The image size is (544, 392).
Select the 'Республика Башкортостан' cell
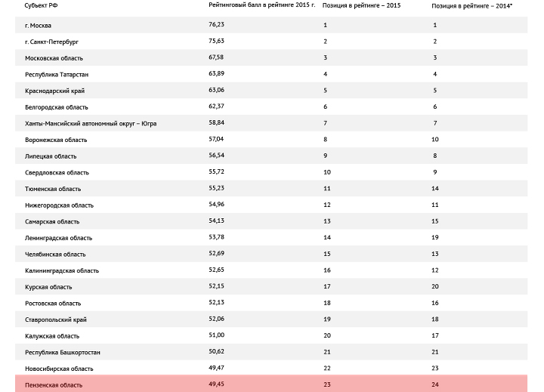[63, 353]
